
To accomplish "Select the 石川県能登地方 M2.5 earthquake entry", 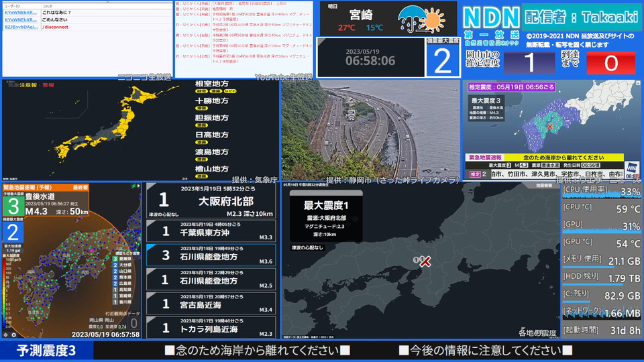I will [211, 279].
